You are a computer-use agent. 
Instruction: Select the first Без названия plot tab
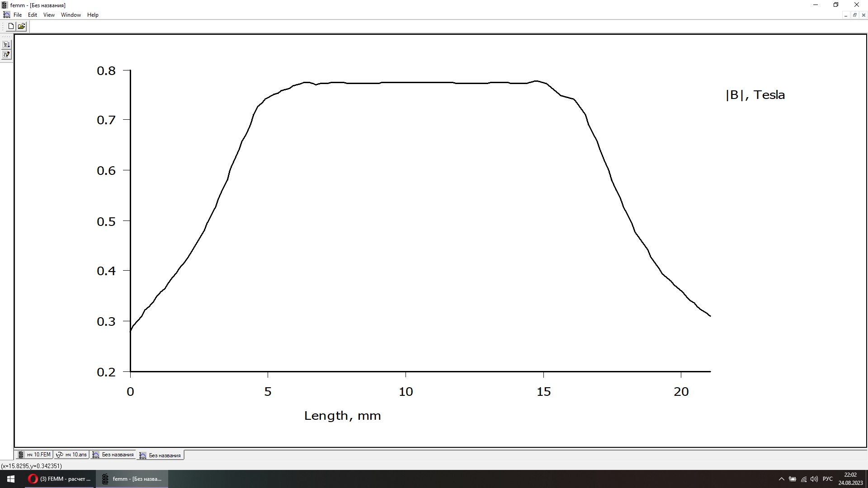113,455
